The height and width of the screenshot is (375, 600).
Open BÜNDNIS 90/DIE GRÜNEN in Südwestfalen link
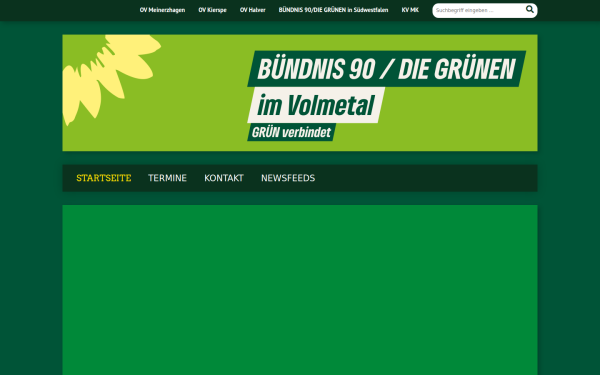coord(333,10)
